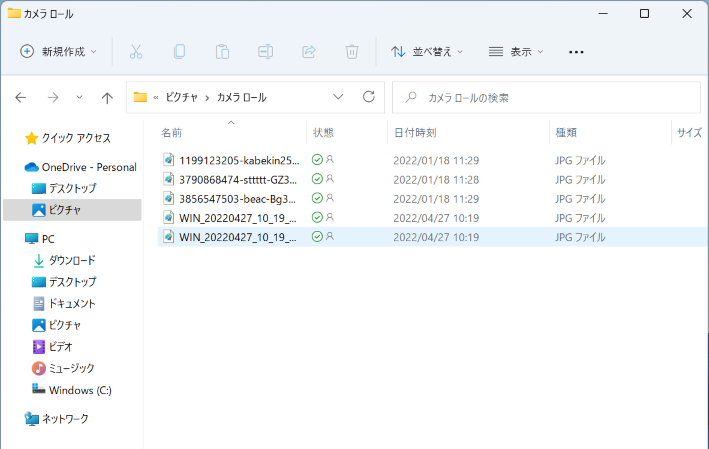Click the Share icon in toolbar
This screenshot has height=449, width=709.
click(309, 52)
